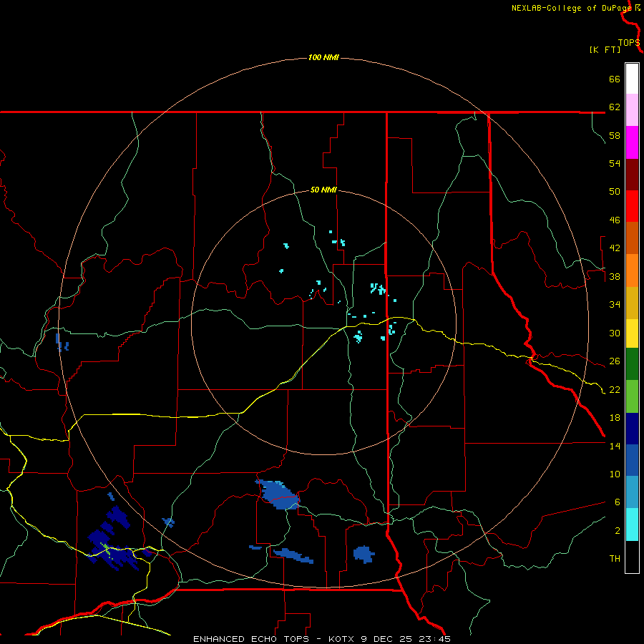Click the TH threshold label in legend

click(x=615, y=559)
